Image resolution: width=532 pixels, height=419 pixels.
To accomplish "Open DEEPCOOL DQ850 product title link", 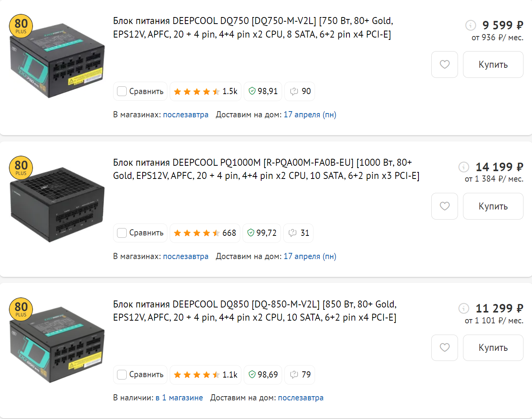I will pyautogui.click(x=255, y=311).
